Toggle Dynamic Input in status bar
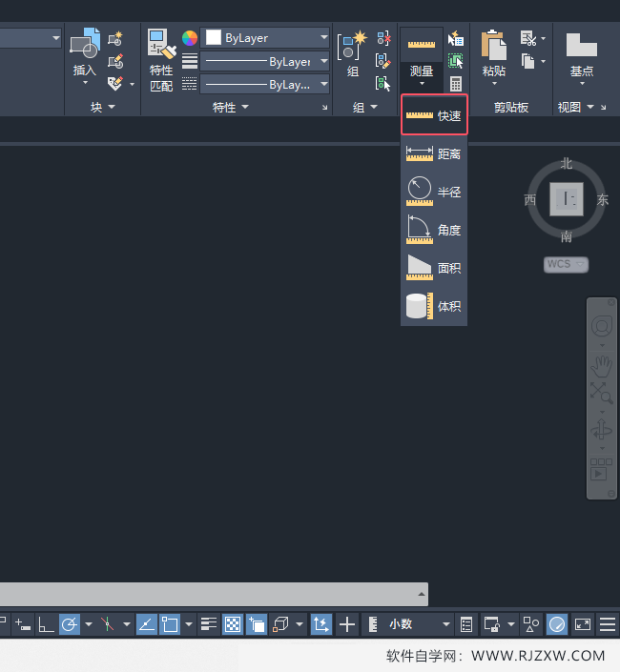Viewport: 620px width, 672px height. click(x=22, y=624)
